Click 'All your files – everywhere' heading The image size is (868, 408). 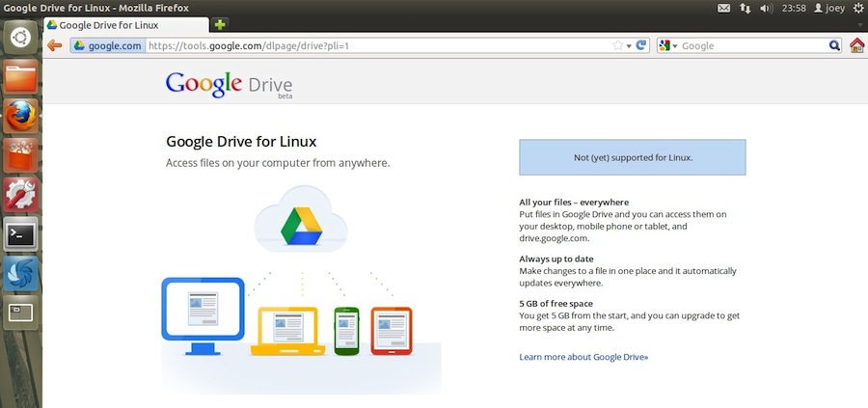pos(574,202)
